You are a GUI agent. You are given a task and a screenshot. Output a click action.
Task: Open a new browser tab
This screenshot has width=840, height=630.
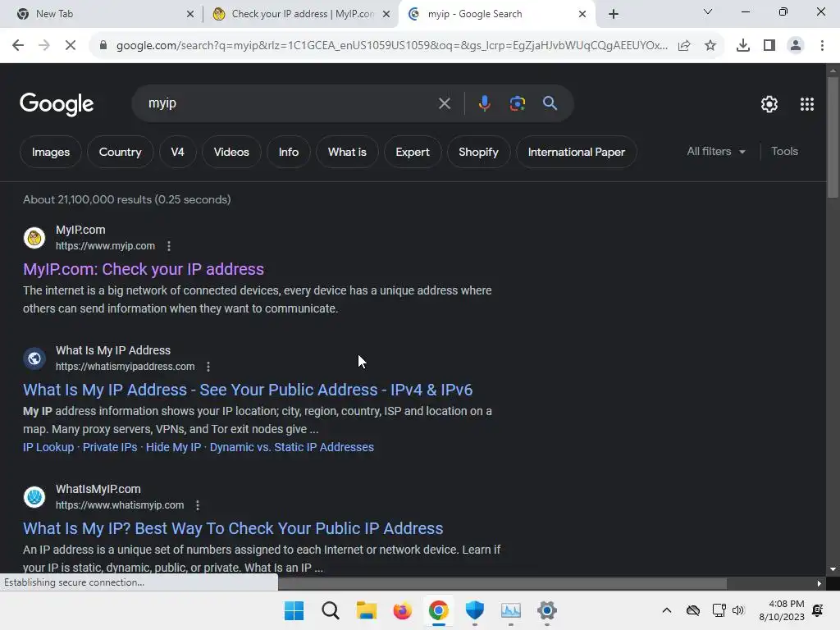tap(614, 14)
